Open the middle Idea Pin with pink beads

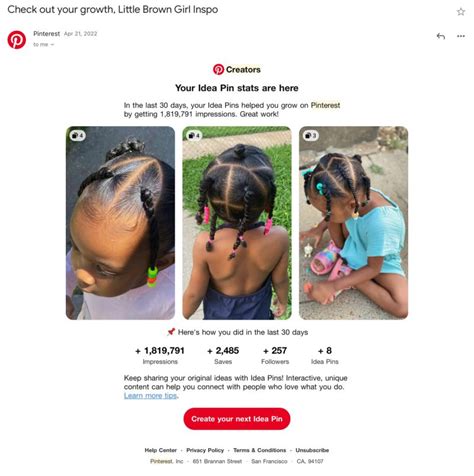pos(237,223)
